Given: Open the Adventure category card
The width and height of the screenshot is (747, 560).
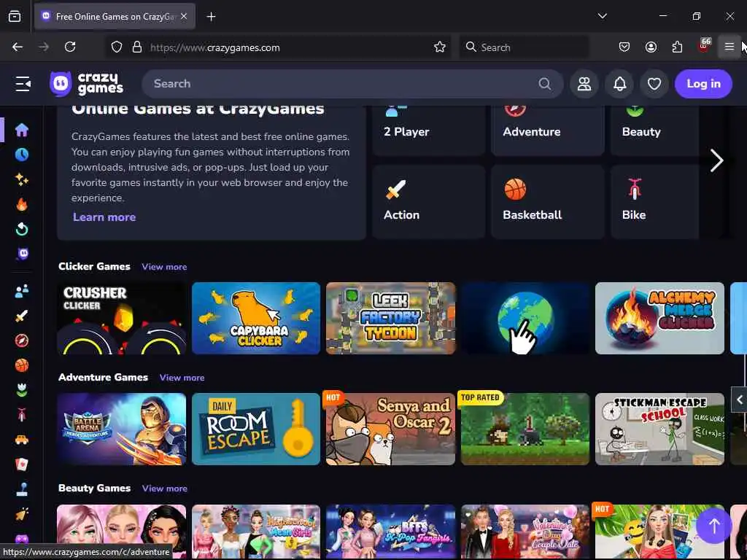Looking at the screenshot, I should coord(548,130).
